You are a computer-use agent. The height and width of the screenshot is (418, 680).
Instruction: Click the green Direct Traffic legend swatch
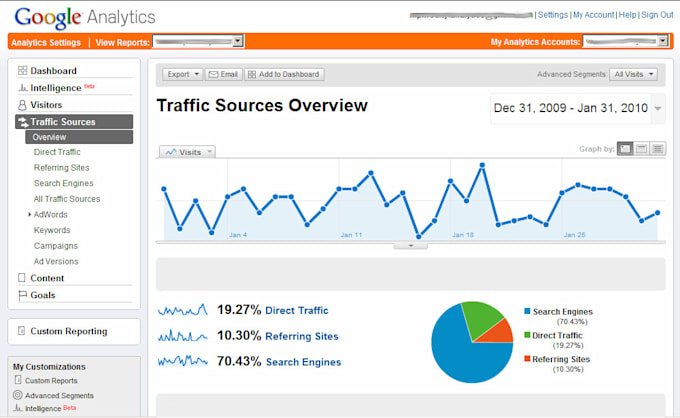click(x=527, y=335)
